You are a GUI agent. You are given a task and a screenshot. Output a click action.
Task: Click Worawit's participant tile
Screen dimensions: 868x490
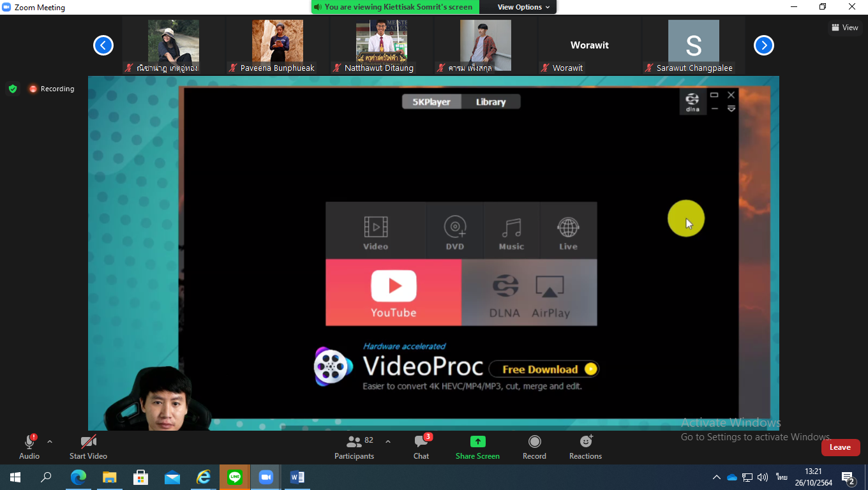[x=590, y=46]
